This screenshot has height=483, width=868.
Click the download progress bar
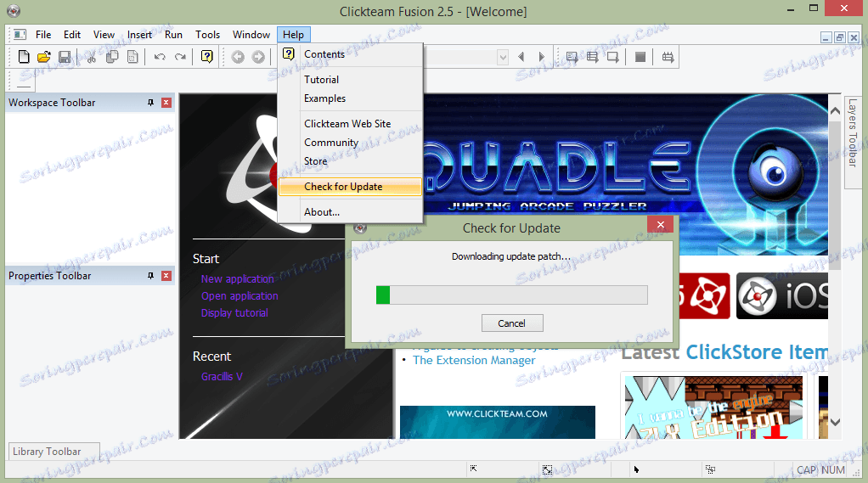coord(511,295)
